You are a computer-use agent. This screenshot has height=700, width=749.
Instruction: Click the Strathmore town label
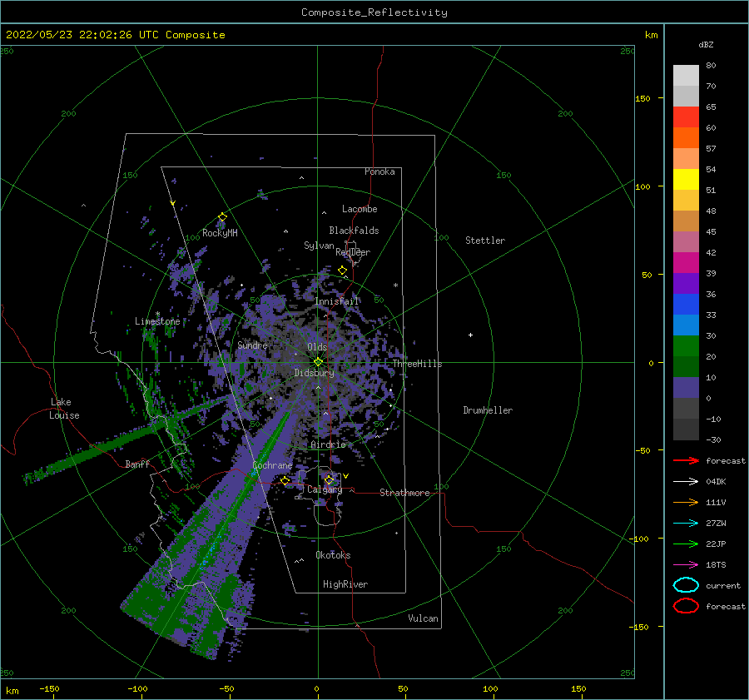pyautogui.click(x=404, y=493)
